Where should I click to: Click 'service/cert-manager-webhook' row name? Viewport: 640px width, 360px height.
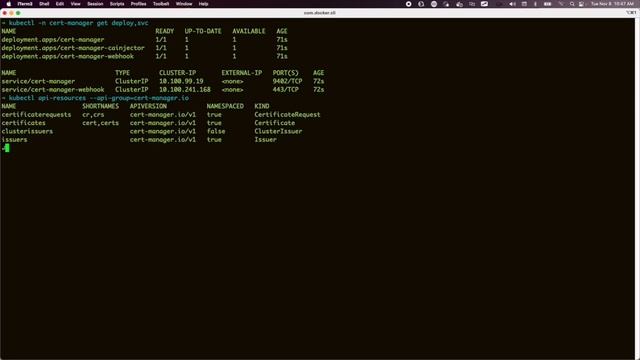click(x=53, y=90)
